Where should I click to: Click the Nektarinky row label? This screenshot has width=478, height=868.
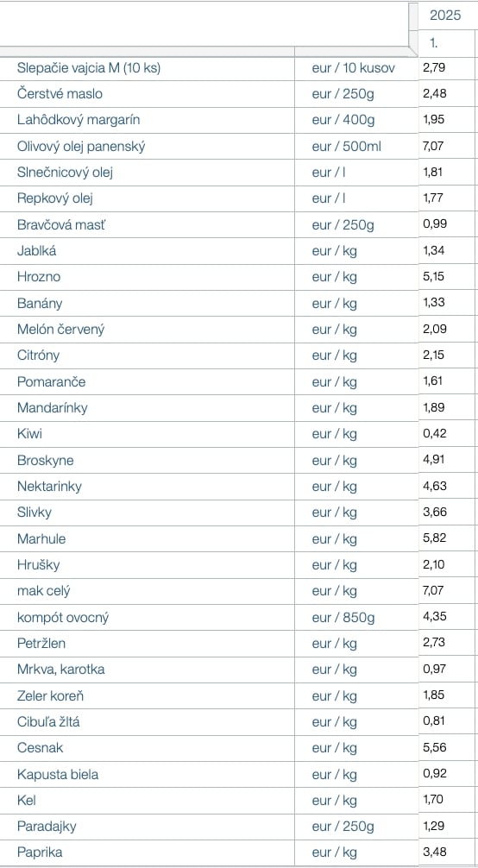click(49, 487)
